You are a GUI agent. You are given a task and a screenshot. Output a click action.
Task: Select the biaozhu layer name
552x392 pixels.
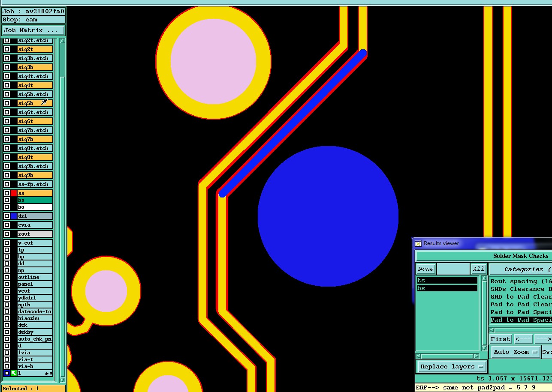point(35,318)
